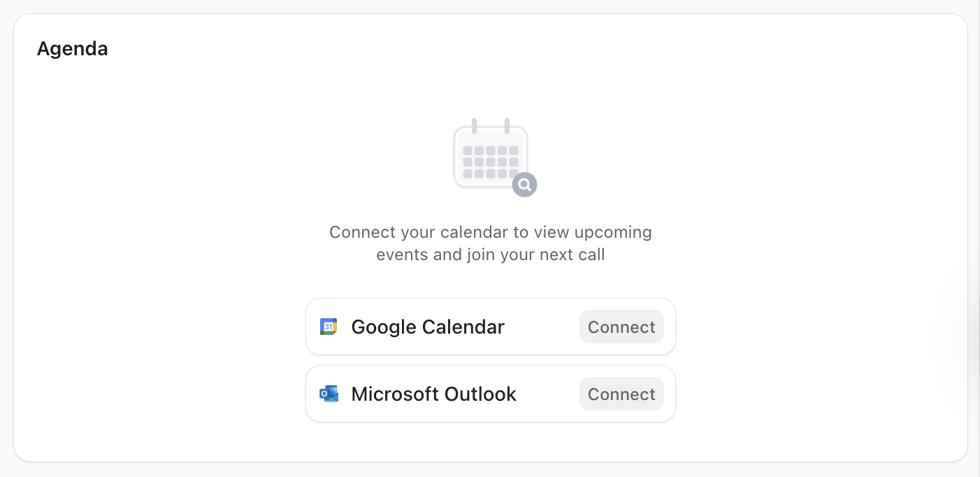The width and height of the screenshot is (980, 477).
Task: Click the Agenda heading
Action: 72,48
